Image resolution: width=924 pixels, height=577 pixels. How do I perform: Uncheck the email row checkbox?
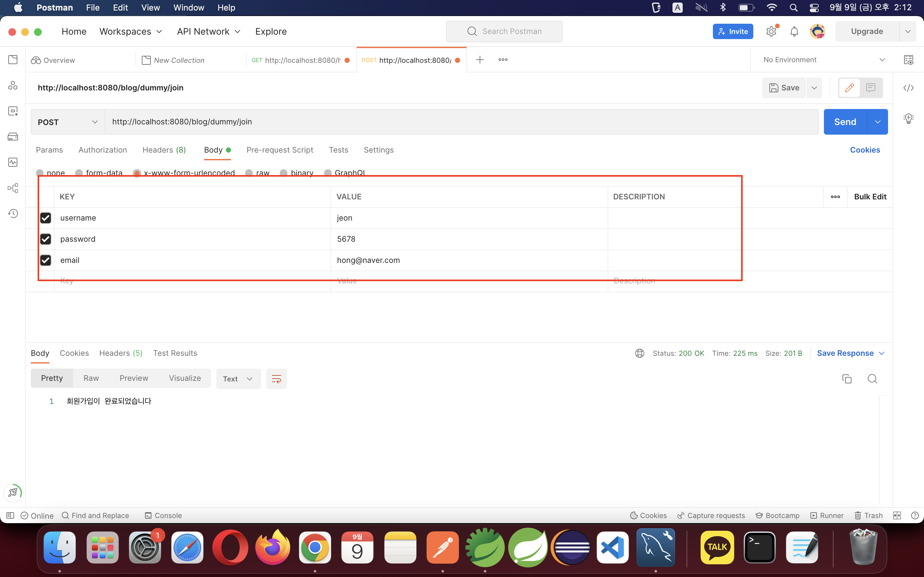pyautogui.click(x=46, y=260)
